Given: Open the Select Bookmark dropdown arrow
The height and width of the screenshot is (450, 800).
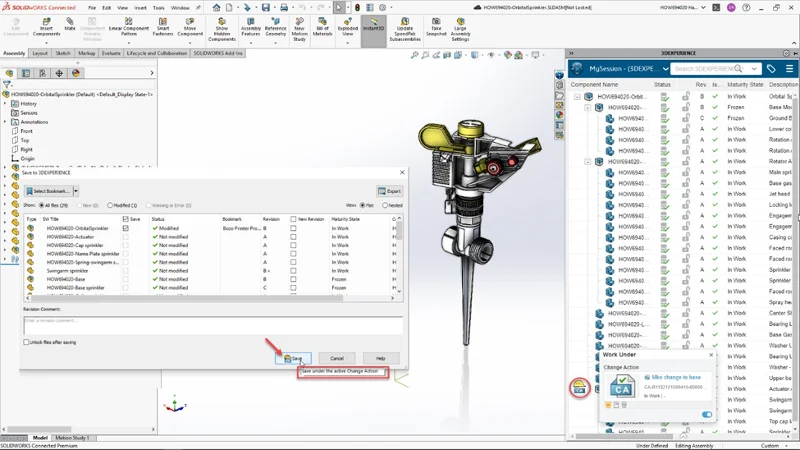Looking at the screenshot, I should [75, 191].
